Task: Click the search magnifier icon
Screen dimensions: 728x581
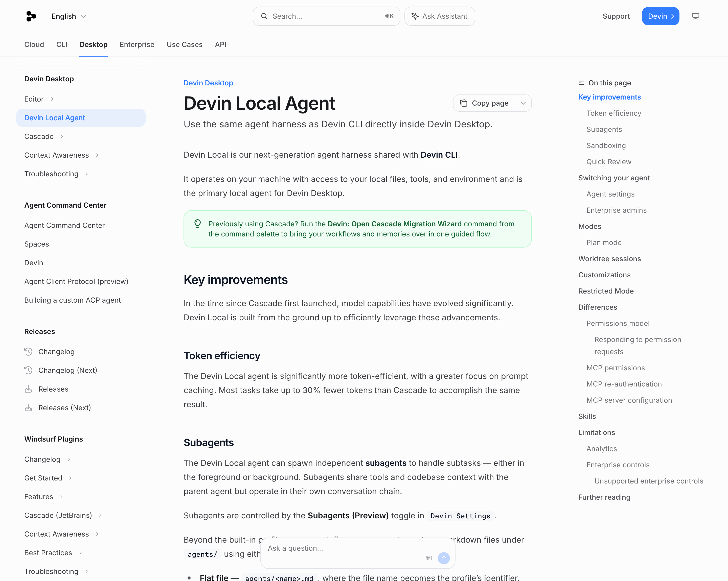Action: [x=264, y=16]
